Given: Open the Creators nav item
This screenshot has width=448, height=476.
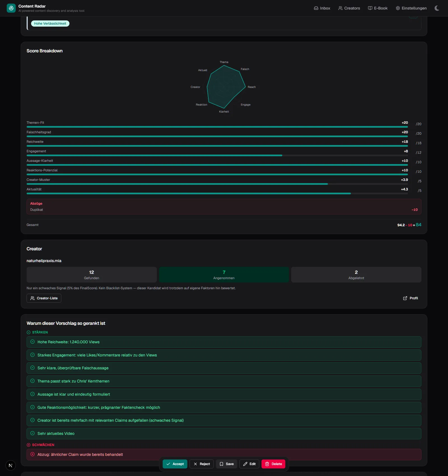Looking at the screenshot, I should tap(349, 8).
